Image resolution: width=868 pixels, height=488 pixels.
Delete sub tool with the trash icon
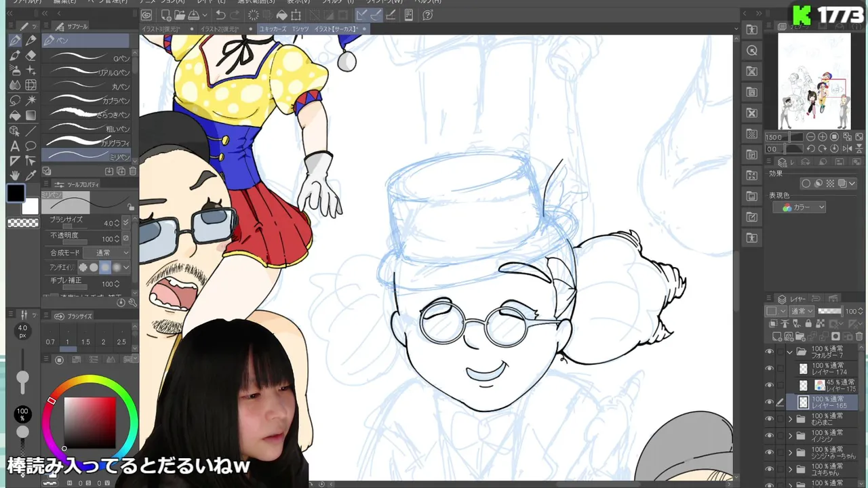133,171
